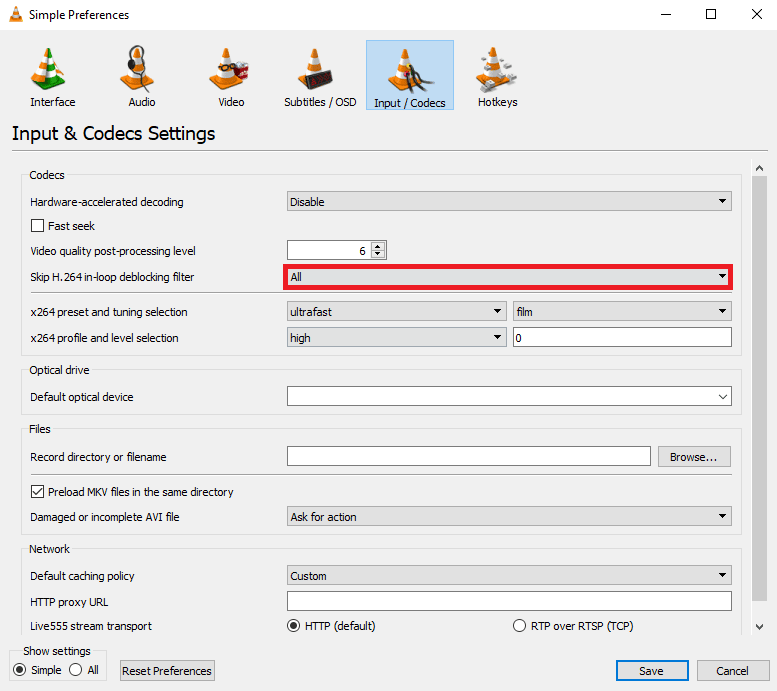This screenshot has width=777, height=691.
Task: Click the 'Hardware-accelerated decoding' label
Action: pos(107,202)
